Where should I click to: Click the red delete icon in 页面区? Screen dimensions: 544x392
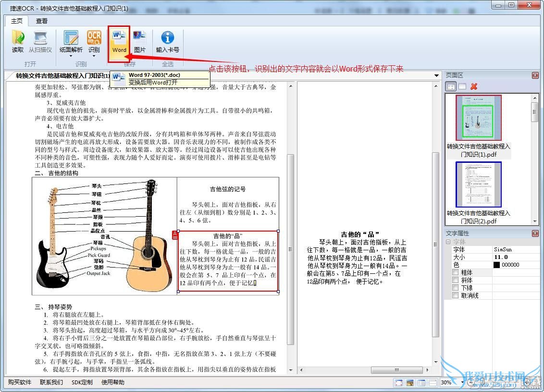(474, 86)
